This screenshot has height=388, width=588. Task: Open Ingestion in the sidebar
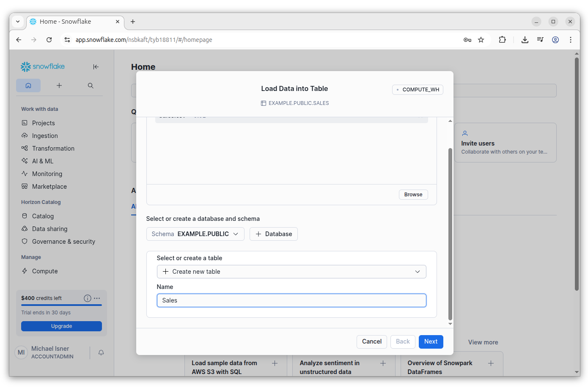[45, 136]
